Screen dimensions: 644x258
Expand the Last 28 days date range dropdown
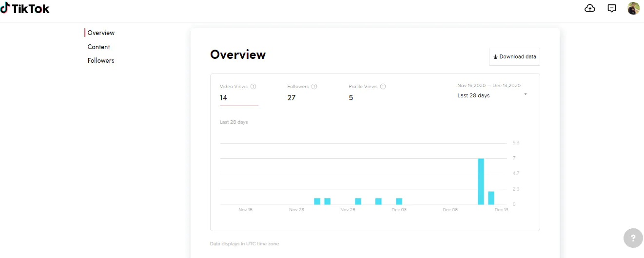pos(492,95)
